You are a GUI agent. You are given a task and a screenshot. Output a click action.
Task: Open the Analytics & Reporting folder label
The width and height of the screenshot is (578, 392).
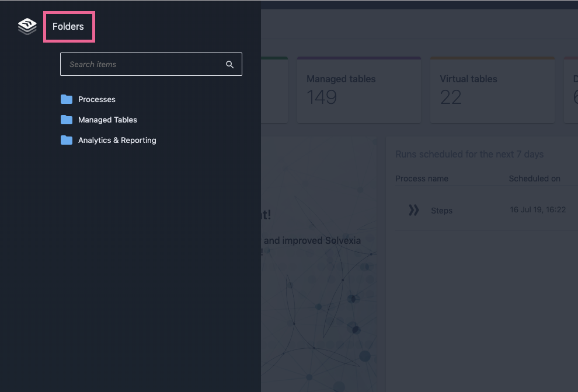[117, 140]
